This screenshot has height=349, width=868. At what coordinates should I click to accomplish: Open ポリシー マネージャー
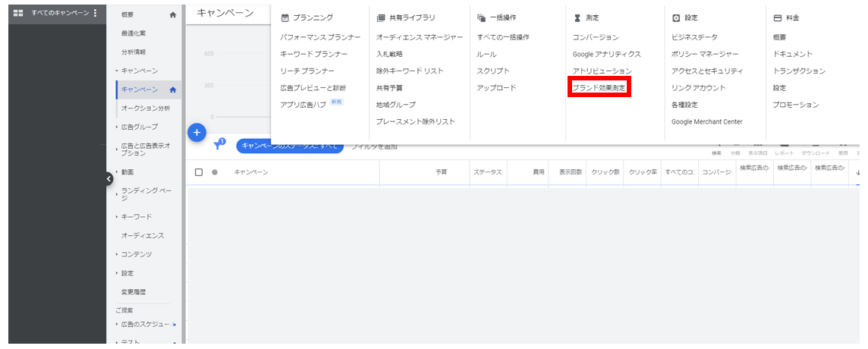(705, 55)
